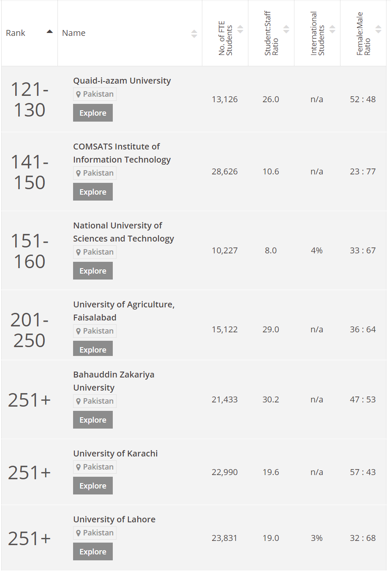Sort by International Students arrows
Viewport: 392px width, 573px height.
pos(332,29)
